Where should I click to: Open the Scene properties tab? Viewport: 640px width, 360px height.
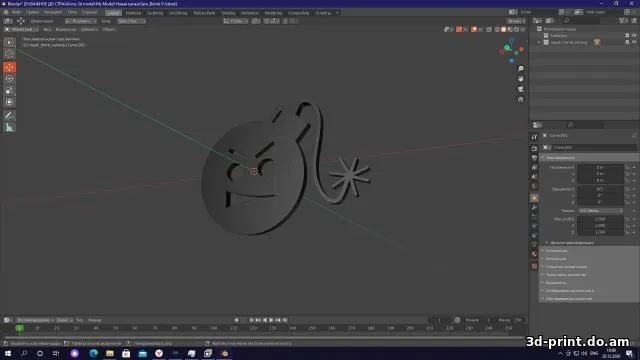pos(534,177)
